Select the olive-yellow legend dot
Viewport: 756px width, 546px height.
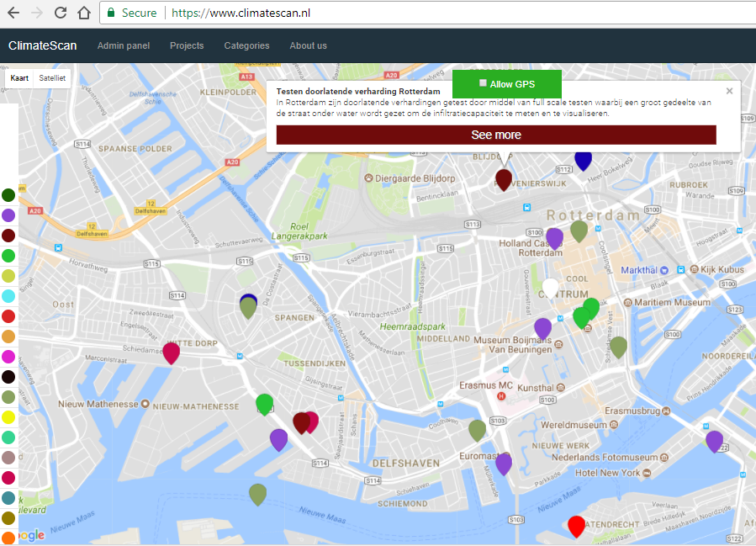point(8,276)
